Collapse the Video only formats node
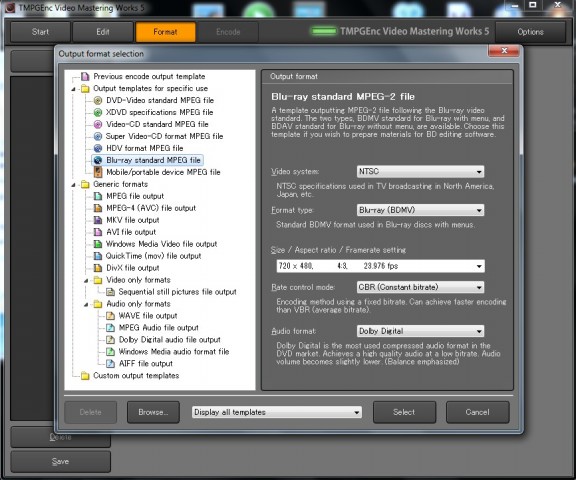 tap(86, 281)
